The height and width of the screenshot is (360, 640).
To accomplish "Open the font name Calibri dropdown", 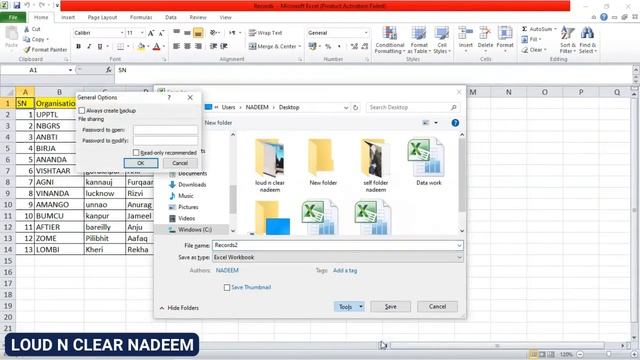I will click(122, 33).
